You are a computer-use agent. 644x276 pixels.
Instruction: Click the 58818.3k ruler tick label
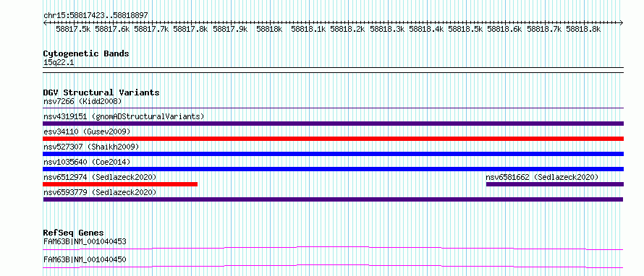point(387,29)
